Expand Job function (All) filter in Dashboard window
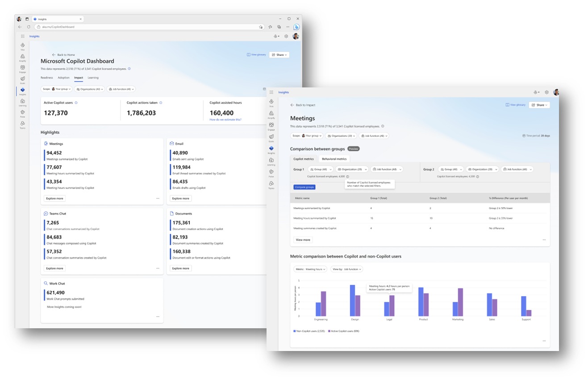 coord(121,89)
